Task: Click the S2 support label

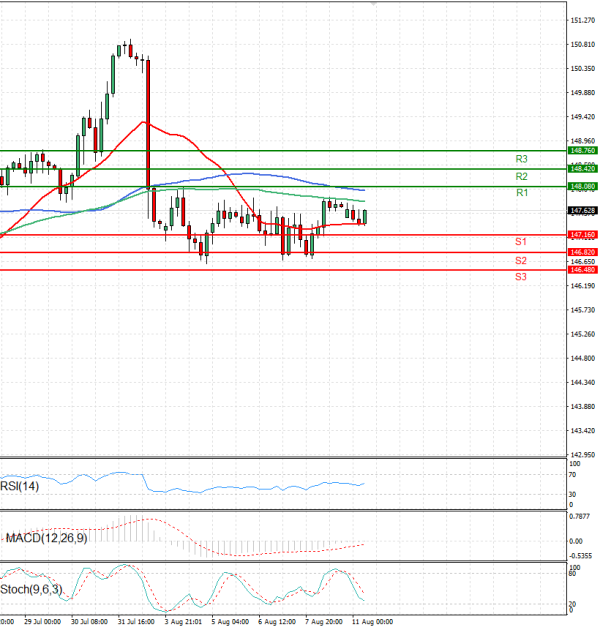Action: pos(521,260)
